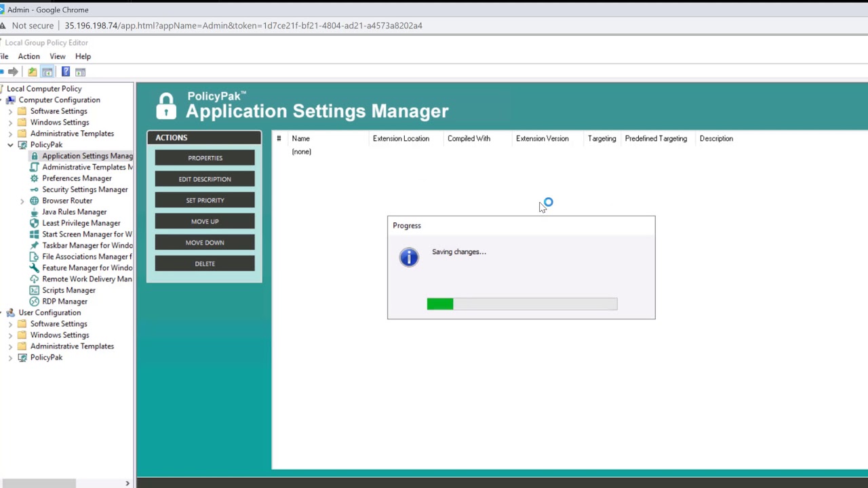The height and width of the screenshot is (488, 868).
Task: Expand Software Settings under Computer Configuration
Action: 10,111
